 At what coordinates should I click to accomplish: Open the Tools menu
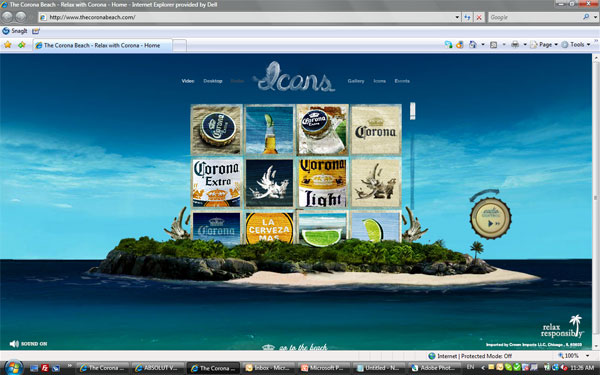(576, 45)
